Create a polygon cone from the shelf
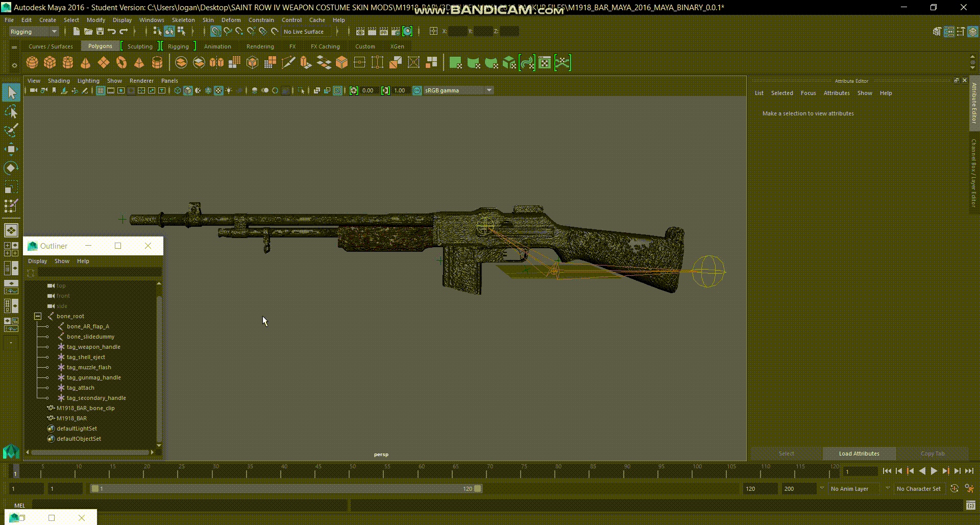 pyautogui.click(x=86, y=63)
